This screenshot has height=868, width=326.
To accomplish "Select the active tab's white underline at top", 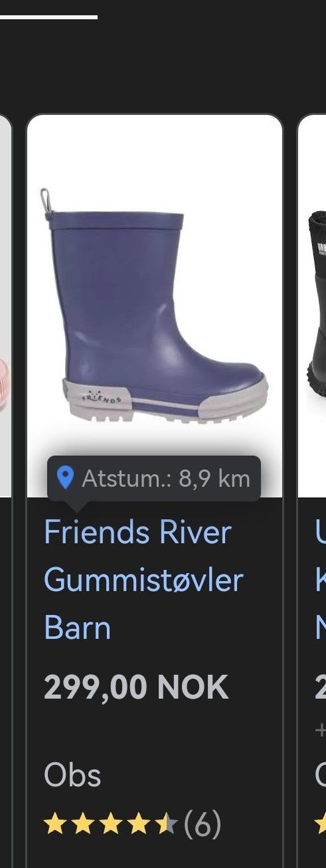I will point(48,17).
